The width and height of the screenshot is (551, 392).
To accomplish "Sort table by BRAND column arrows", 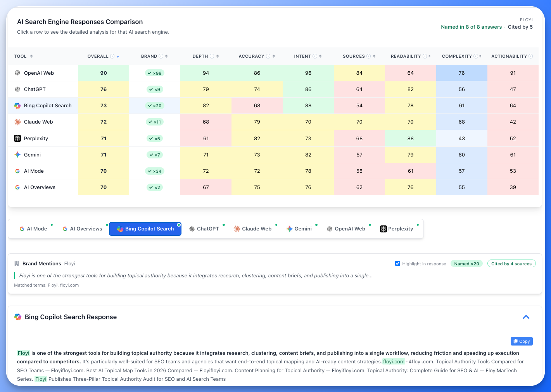I will click(166, 56).
